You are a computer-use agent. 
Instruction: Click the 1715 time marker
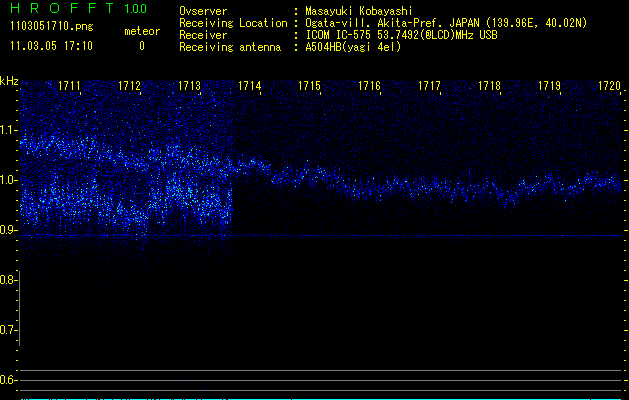click(x=310, y=87)
